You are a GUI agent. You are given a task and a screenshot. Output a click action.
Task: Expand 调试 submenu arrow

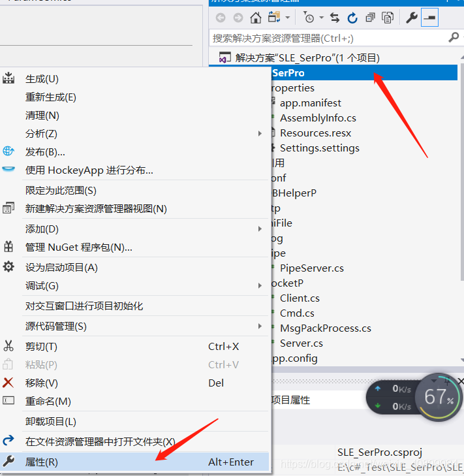coord(260,285)
